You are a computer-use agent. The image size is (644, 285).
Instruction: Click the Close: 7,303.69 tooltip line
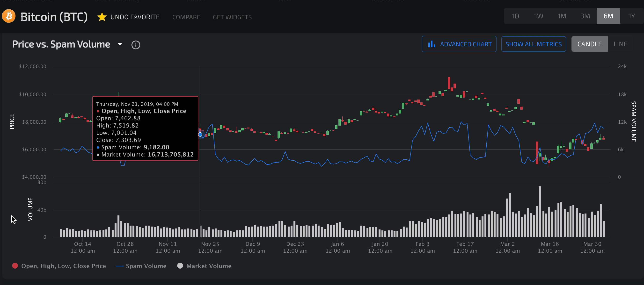(119, 140)
